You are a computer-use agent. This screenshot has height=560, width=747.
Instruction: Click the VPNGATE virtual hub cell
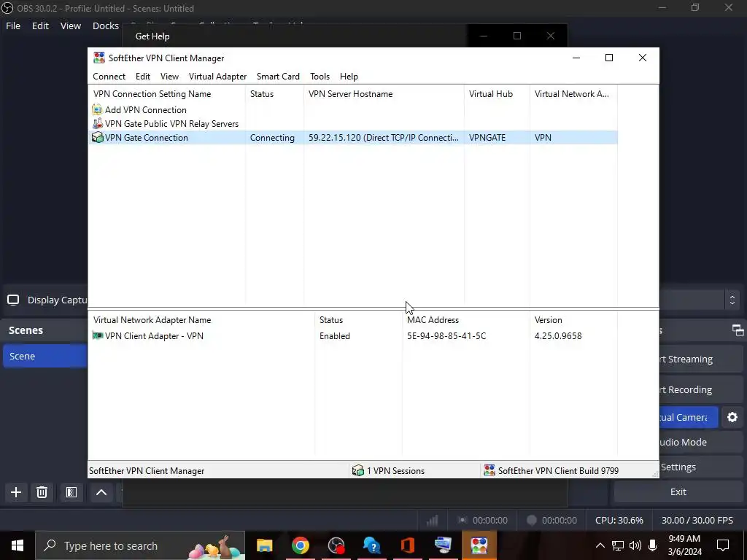pyautogui.click(x=487, y=138)
